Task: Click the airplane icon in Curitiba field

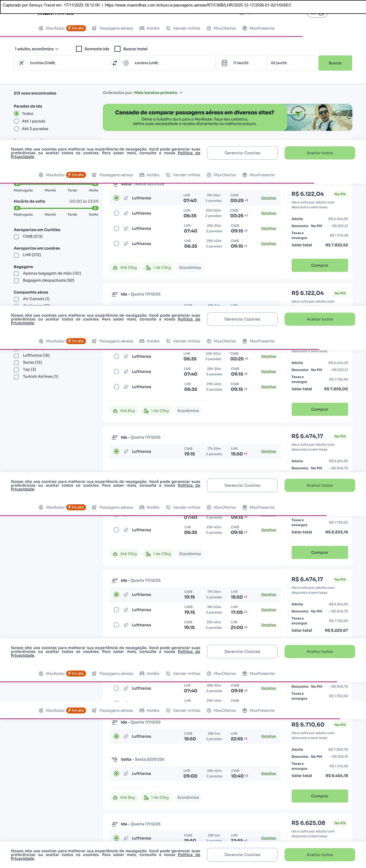Action: [21, 63]
